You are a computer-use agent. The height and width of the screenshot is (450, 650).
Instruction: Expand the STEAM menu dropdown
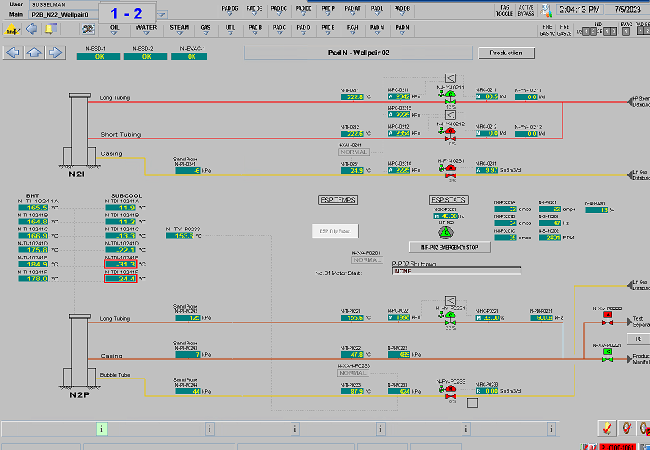point(182,29)
